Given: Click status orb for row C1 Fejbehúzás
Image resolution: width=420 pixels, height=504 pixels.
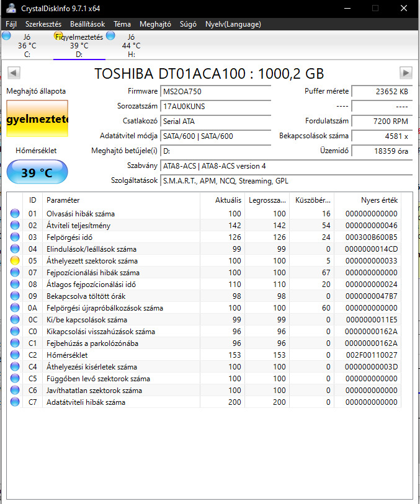Looking at the screenshot, I should [15, 343].
